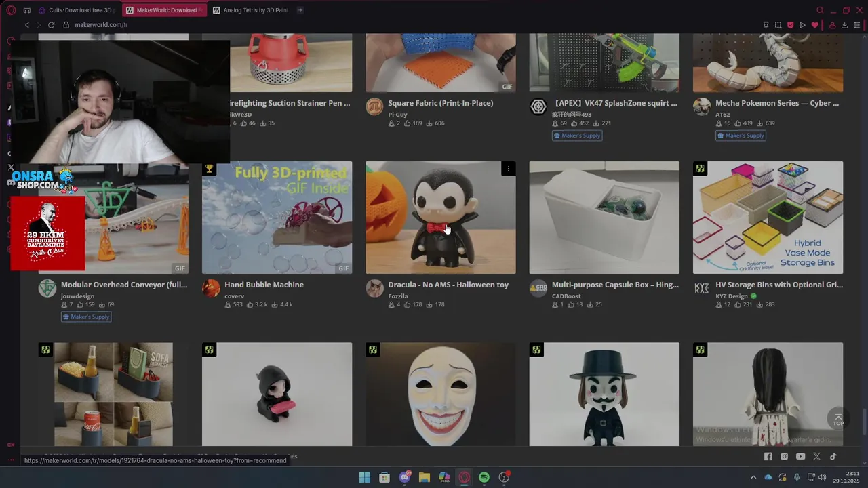Image resolution: width=868 pixels, height=488 pixels.
Task: Click the Fozzila author name
Action: 398,296
